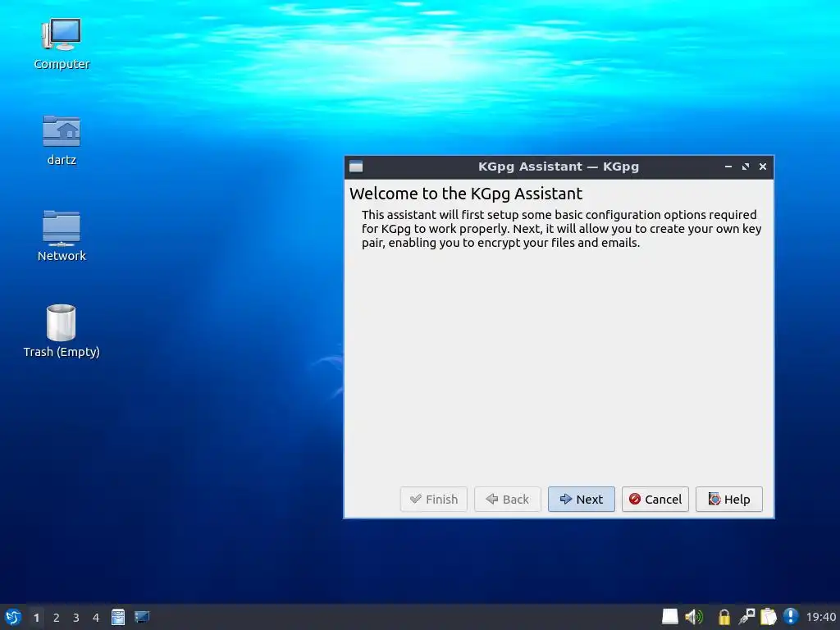Screen dimensions: 840x630
Task: Minimize the KGpg Assistant window
Action: pos(728,167)
